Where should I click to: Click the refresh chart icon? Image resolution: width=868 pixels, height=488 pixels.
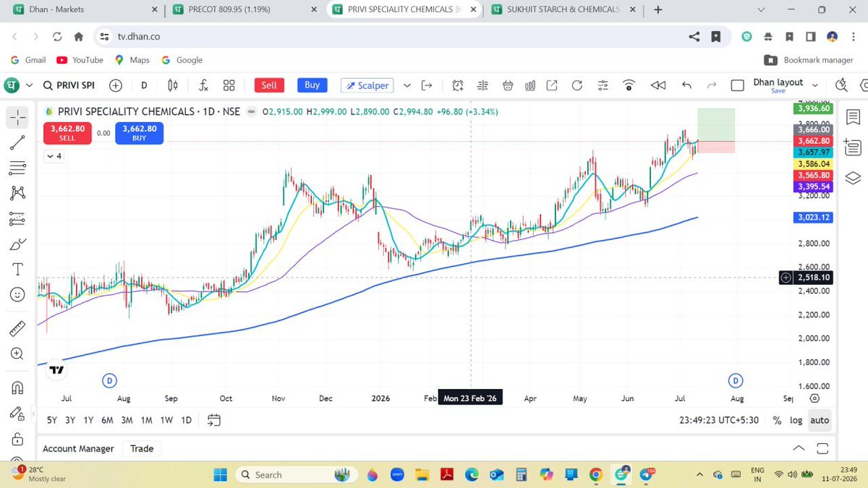(577, 85)
